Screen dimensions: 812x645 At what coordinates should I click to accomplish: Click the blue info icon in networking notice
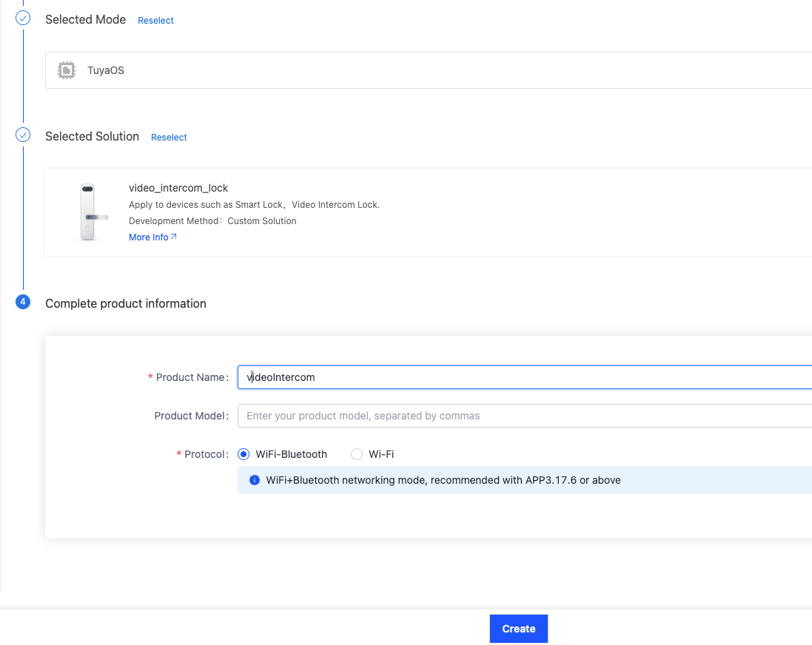255,480
